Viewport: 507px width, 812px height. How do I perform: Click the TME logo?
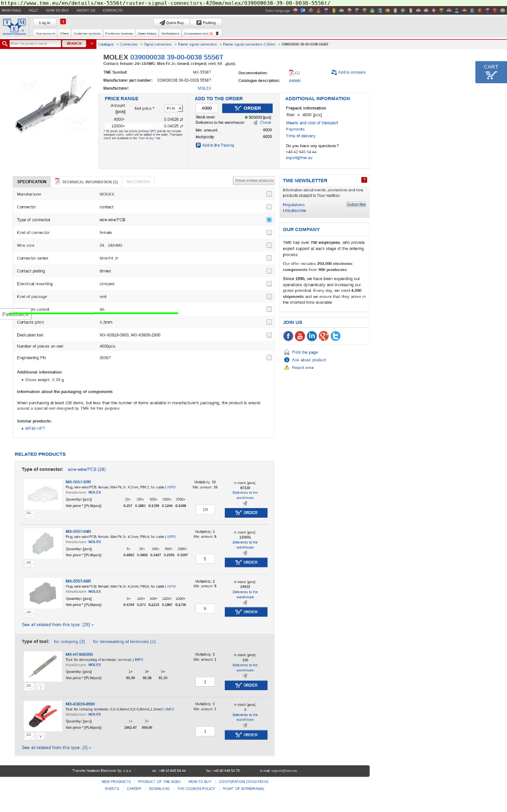point(14,26)
